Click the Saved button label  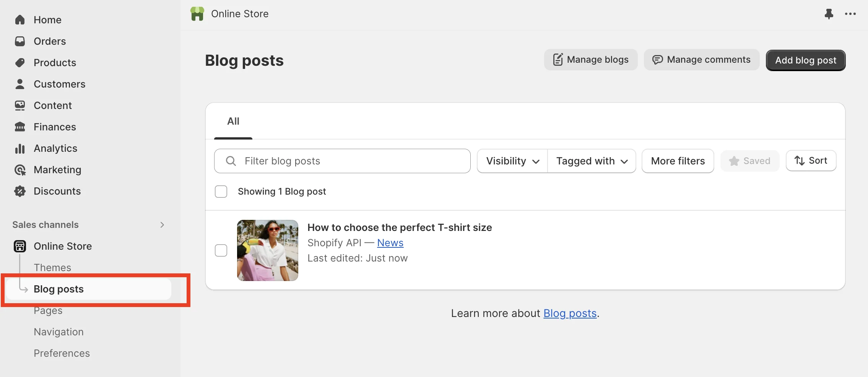pos(757,161)
